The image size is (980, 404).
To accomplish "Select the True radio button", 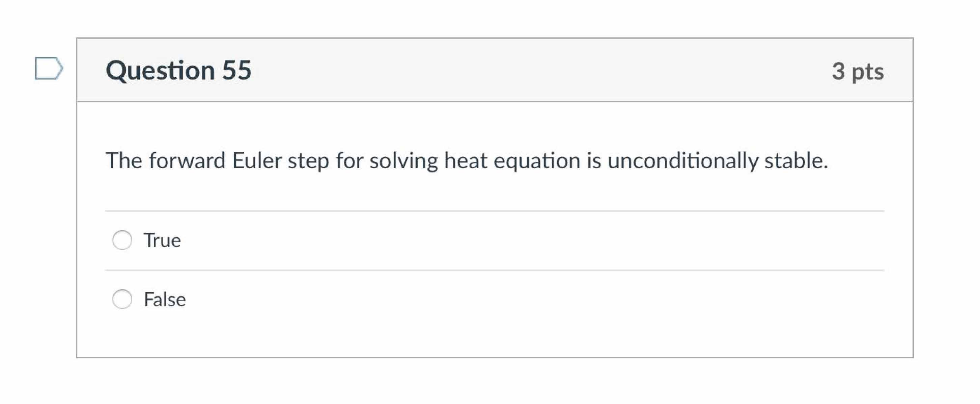I will [122, 240].
